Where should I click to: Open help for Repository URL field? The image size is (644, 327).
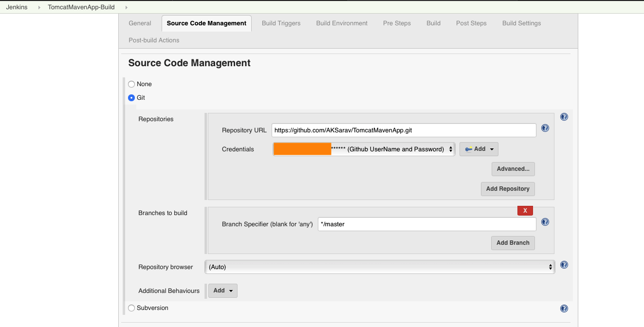(x=545, y=128)
